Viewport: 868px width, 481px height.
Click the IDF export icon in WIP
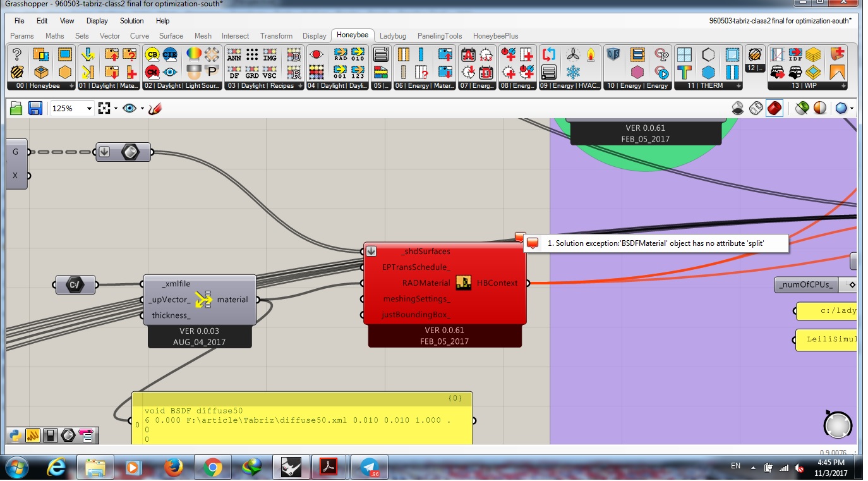pos(795,54)
